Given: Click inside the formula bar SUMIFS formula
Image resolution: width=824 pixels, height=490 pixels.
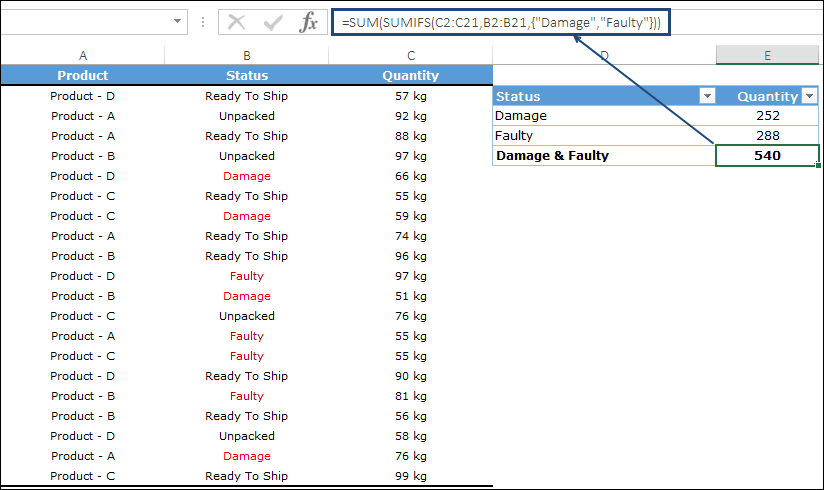Looking at the screenshot, I should click(x=501, y=23).
